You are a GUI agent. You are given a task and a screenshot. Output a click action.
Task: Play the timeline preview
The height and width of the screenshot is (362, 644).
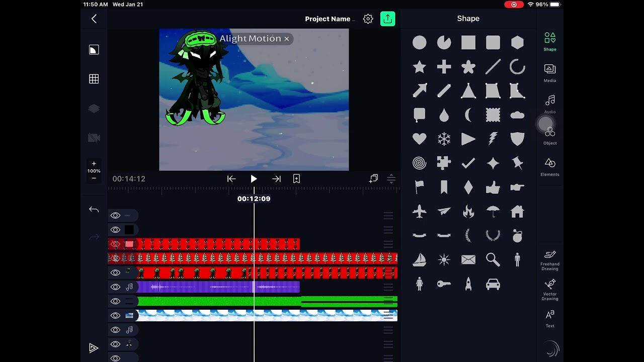pyautogui.click(x=254, y=178)
